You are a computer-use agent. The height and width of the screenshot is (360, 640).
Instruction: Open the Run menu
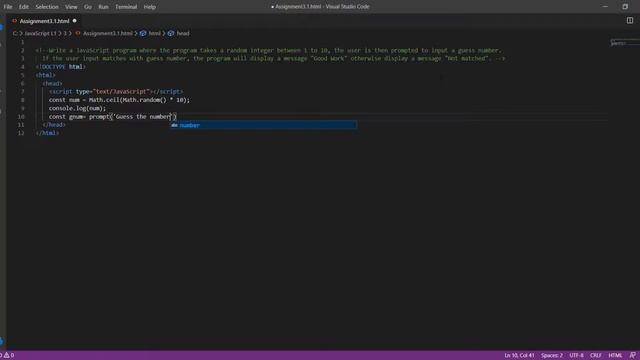click(x=103, y=7)
